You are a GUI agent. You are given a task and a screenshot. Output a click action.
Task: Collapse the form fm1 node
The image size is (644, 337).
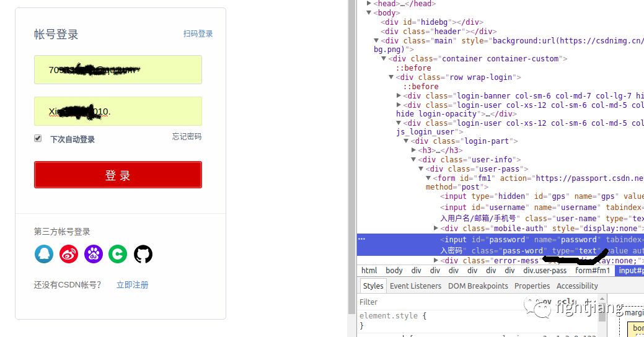pos(428,178)
